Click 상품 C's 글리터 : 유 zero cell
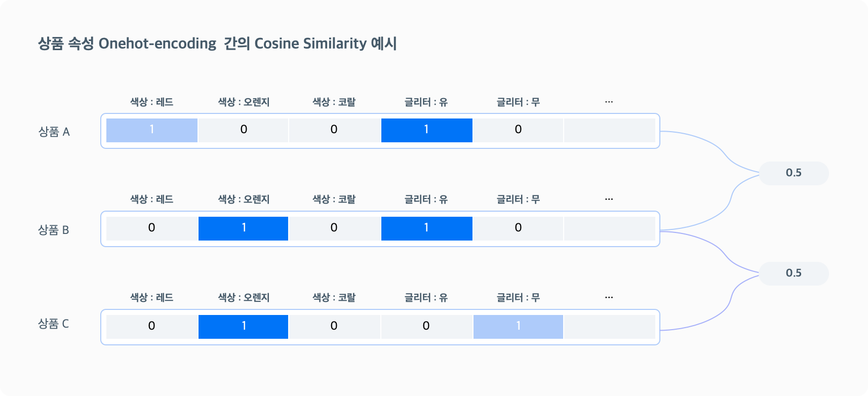 426,327
